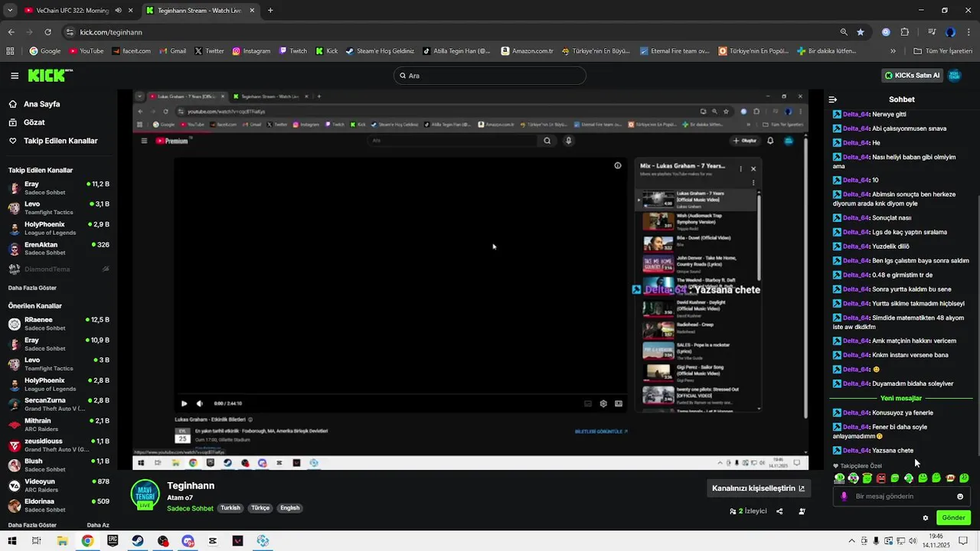Open Steam from the taskbar
Screen dimensions: 980x551
click(x=138, y=541)
